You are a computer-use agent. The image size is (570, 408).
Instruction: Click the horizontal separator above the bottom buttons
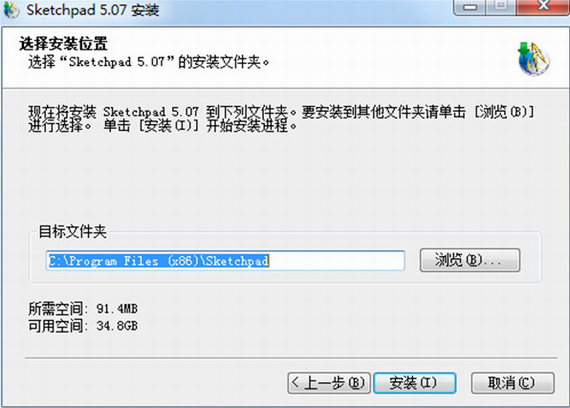291,358
